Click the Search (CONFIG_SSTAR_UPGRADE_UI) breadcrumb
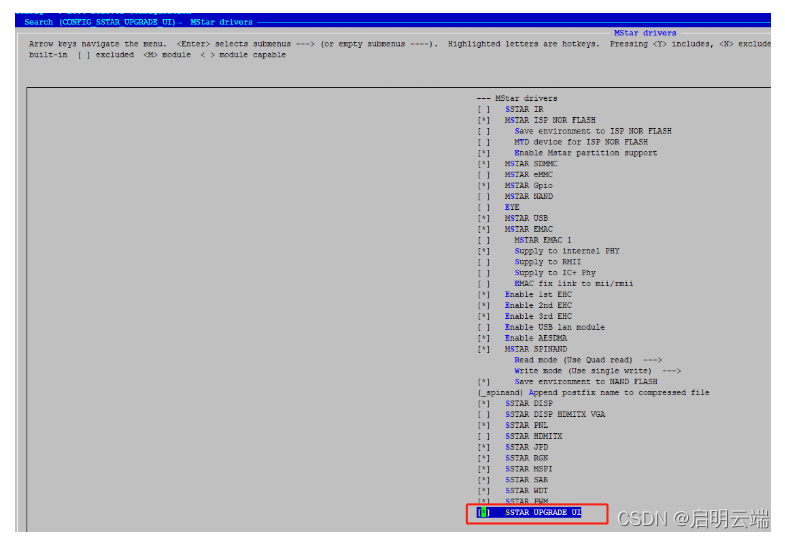This screenshot has width=785, height=538. (100, 22)
